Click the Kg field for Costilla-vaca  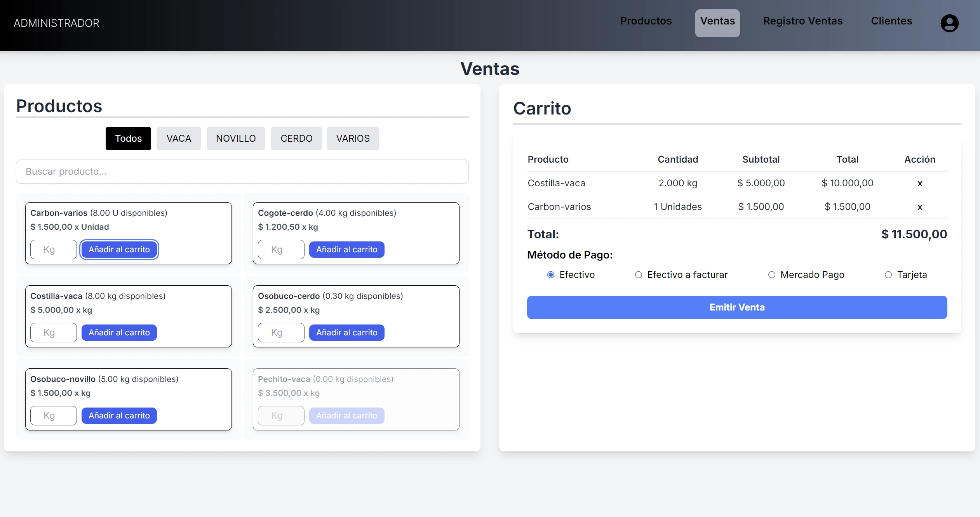54,333
